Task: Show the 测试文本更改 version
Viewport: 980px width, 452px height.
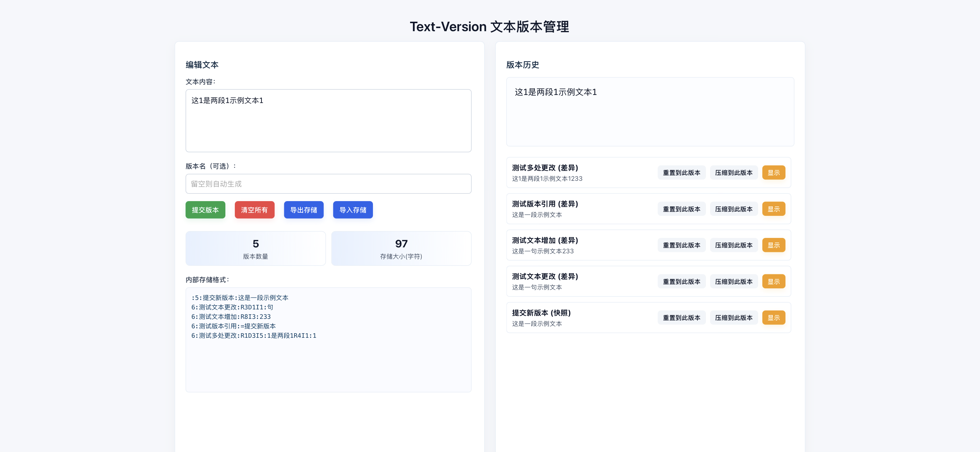Action: click(x=773, y=282)
